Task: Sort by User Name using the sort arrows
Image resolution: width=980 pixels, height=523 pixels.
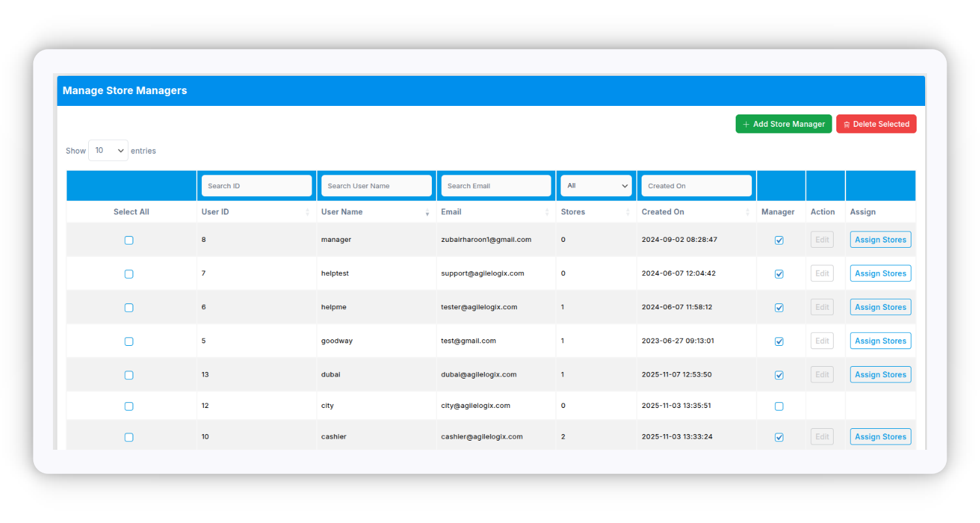Action: click(x=427, y=212)
